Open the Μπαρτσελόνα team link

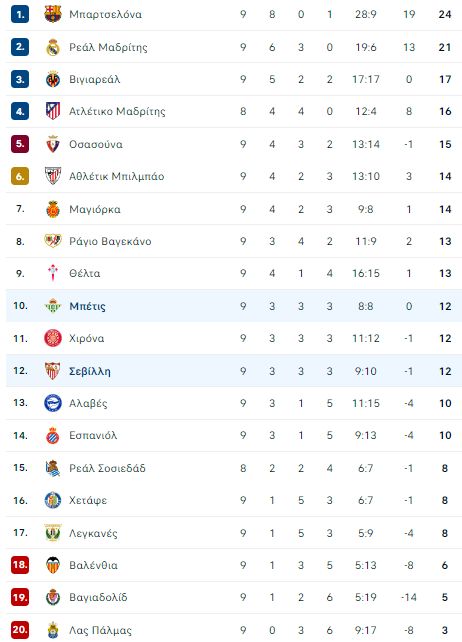[106, 14]
